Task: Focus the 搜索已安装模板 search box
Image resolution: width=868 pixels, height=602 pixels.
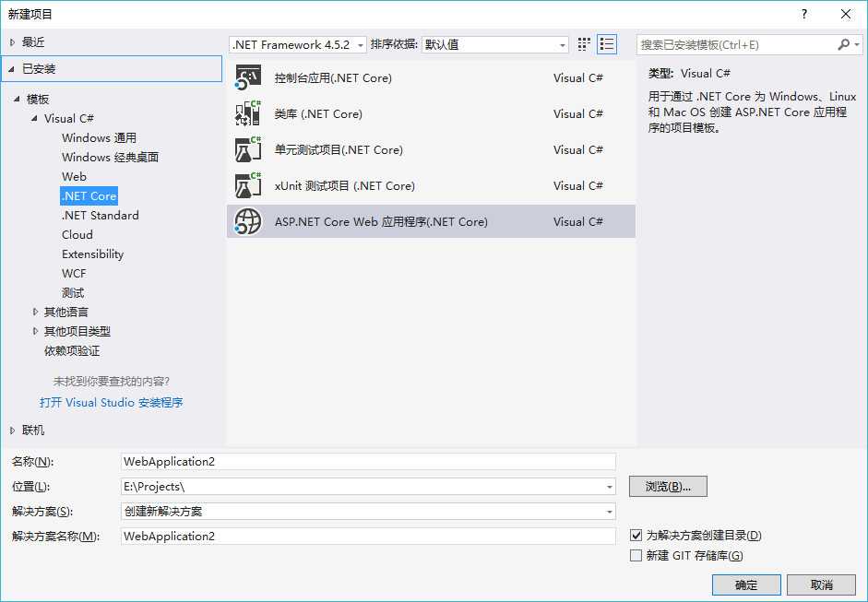Action: click(736, 44)
